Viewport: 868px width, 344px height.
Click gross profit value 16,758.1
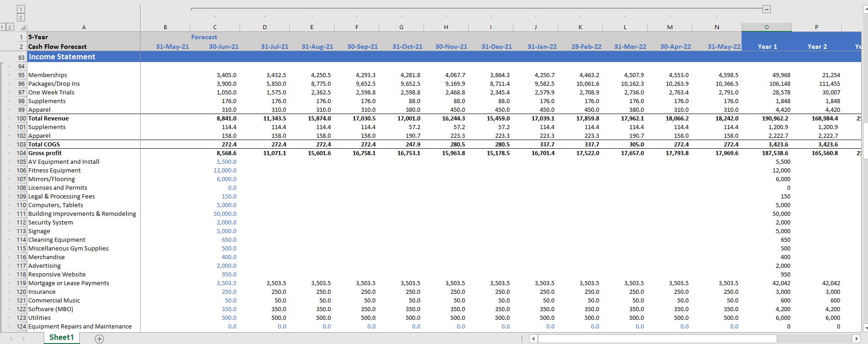point(364,153)
